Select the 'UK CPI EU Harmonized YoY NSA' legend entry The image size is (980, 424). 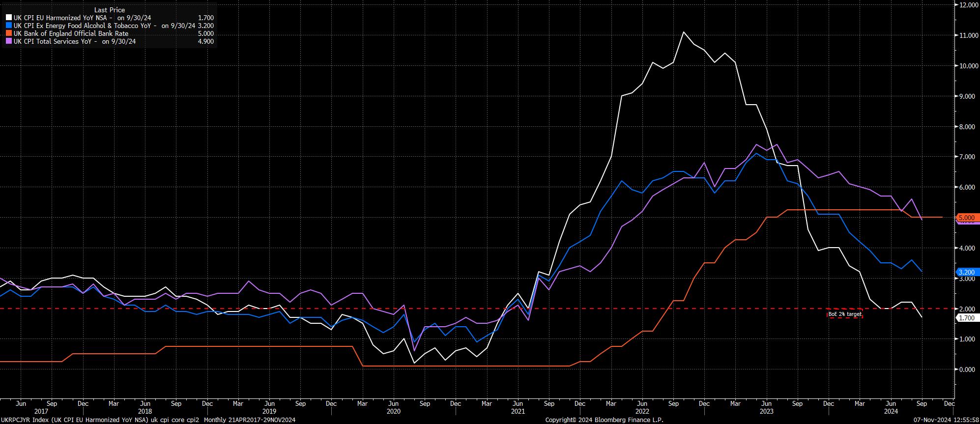[x=82, y=18]
